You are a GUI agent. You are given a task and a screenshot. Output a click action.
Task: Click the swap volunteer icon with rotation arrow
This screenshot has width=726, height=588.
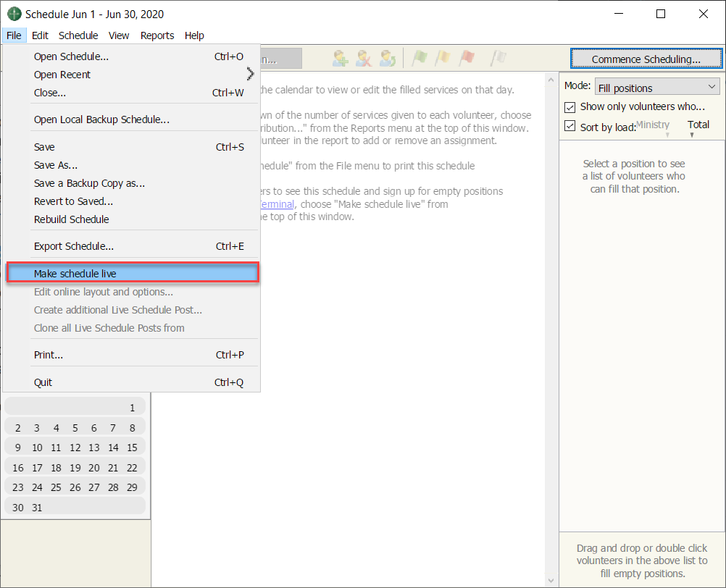(388, 59)
